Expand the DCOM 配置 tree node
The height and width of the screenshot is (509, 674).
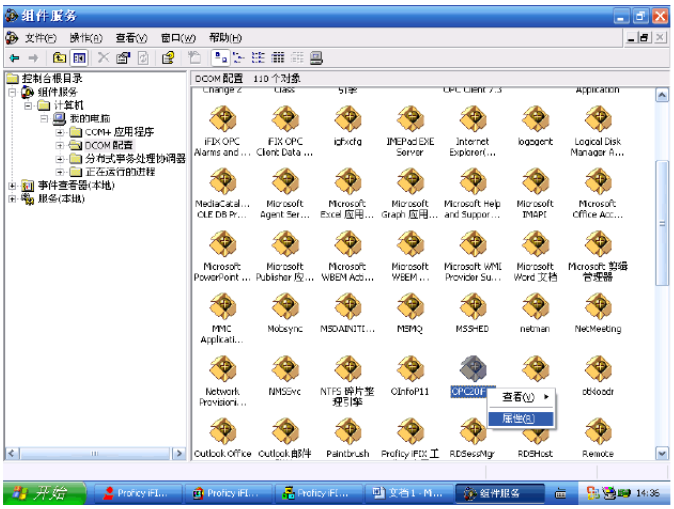[x=60, y=145]
